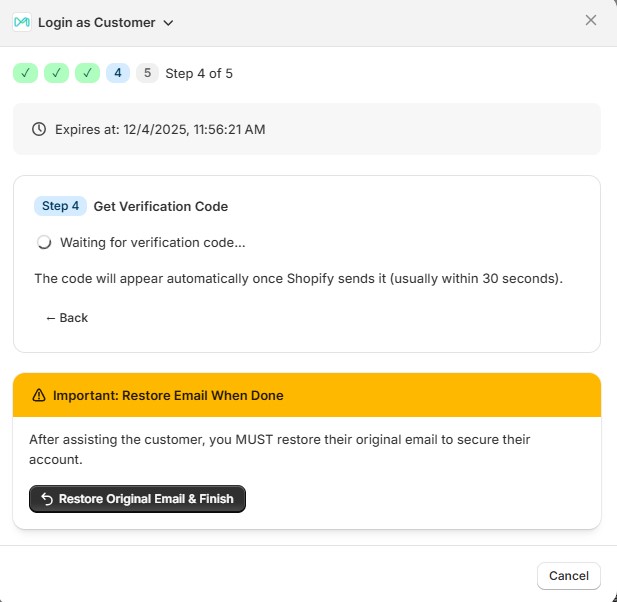Click the Get Verification Code heading
The image size is (617, 602).
pos(161,206)
